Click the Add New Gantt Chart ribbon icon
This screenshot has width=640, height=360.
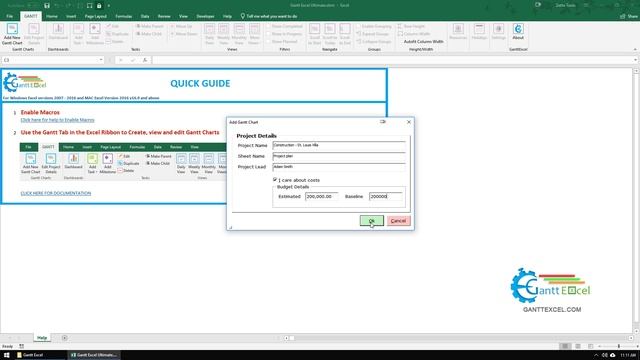[12, 34]
